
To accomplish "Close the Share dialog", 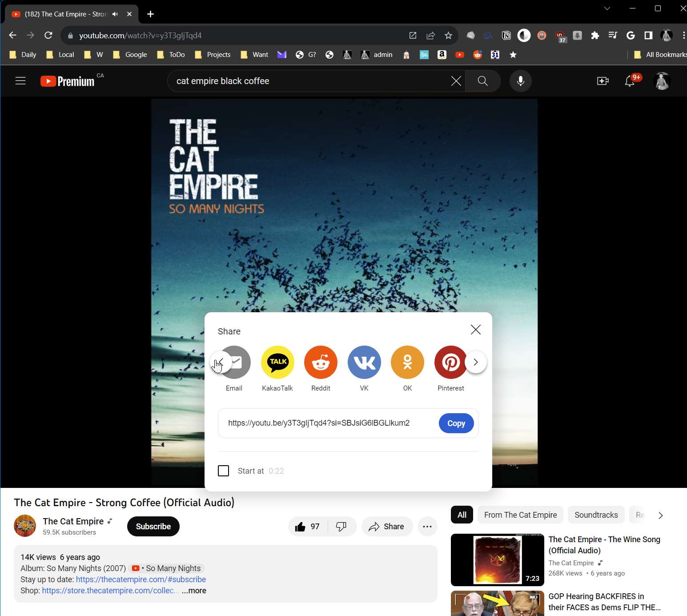I will coord(475,330).
